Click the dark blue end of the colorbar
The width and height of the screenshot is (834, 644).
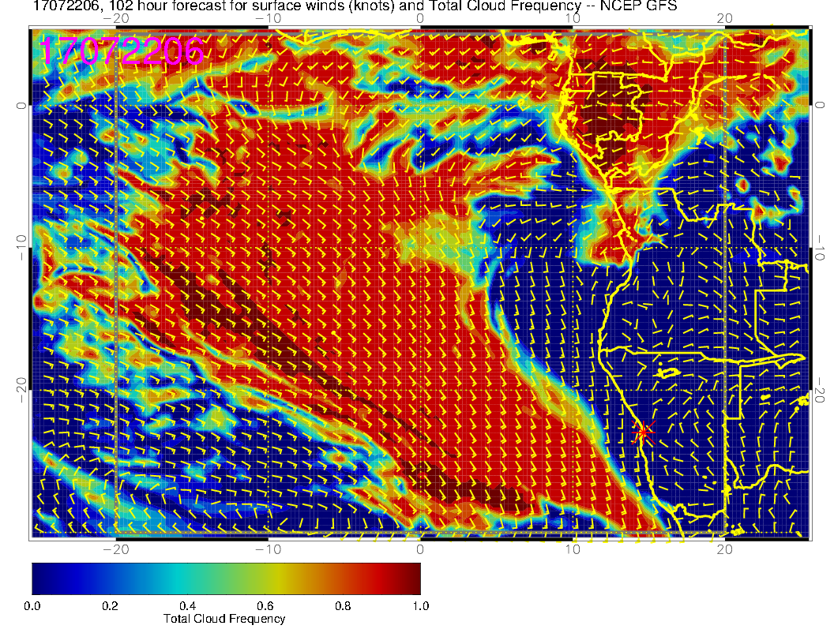click(x=41, y=578)
